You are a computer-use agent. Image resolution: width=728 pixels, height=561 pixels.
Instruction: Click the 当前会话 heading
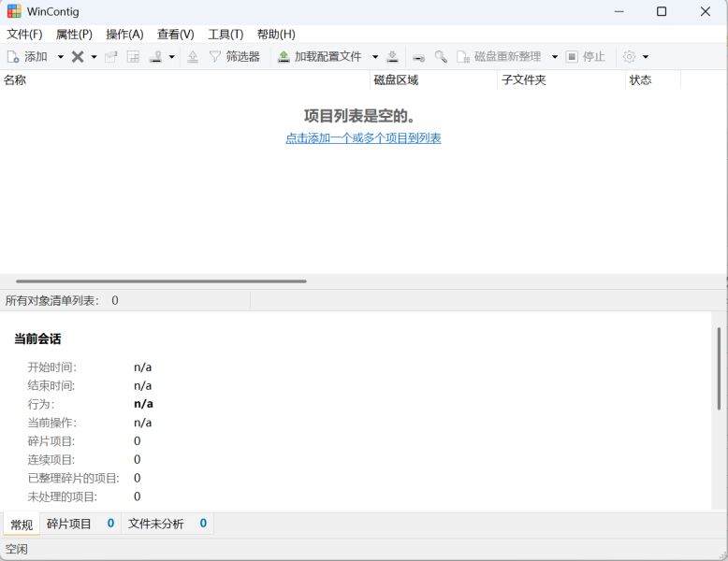[x=37, y=339]
